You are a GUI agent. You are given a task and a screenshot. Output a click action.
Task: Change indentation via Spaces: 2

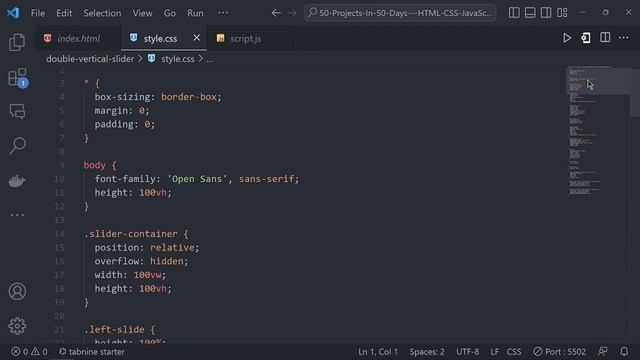pos(427,351)
